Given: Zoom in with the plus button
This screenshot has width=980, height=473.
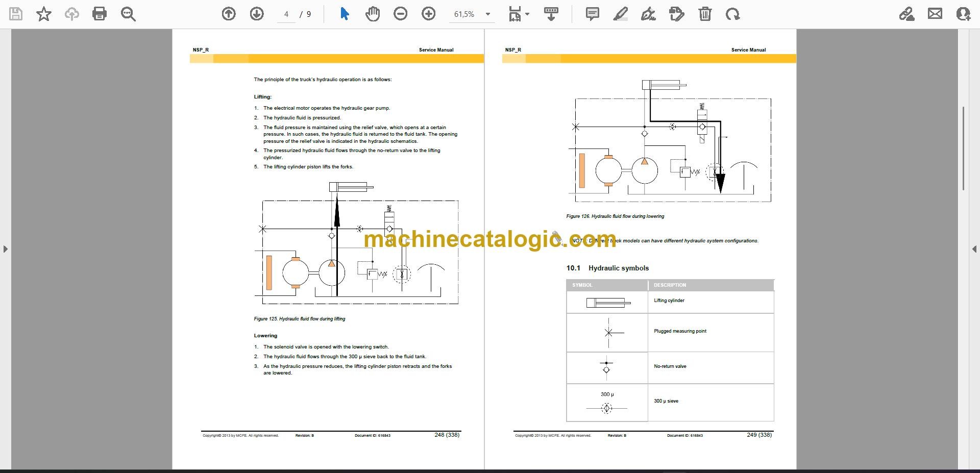Looking at the screenshot, I should pyautogui.click(x=429, y=14).
